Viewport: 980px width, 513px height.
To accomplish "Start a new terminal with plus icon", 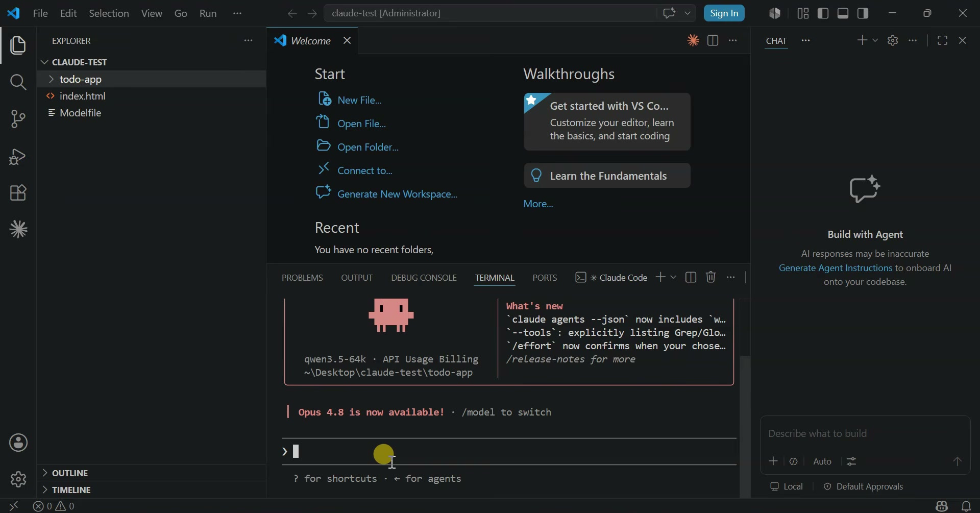I will (x=660, y=277).
